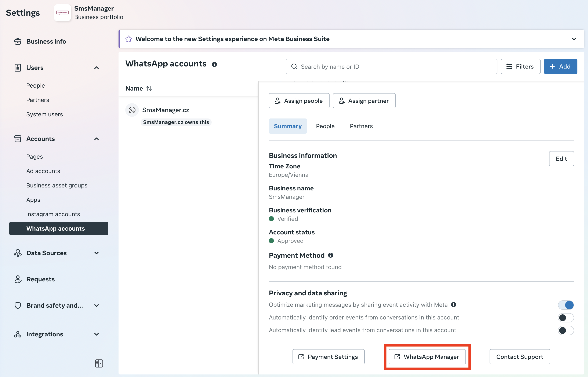
Task: Open the Filters options
Action: pos(520,66)
